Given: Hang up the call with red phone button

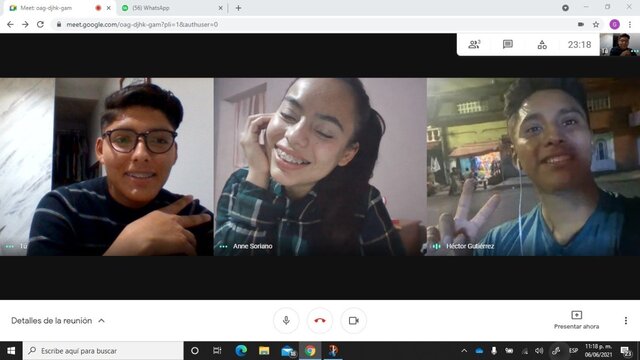Looking at the screenshot, I should tap(320, 320).
